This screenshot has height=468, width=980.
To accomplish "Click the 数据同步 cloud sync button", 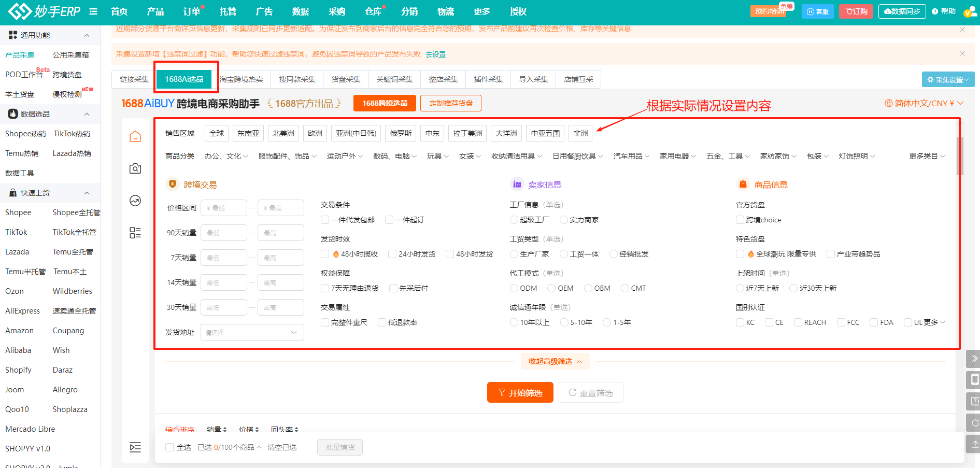I will point(902,11).
